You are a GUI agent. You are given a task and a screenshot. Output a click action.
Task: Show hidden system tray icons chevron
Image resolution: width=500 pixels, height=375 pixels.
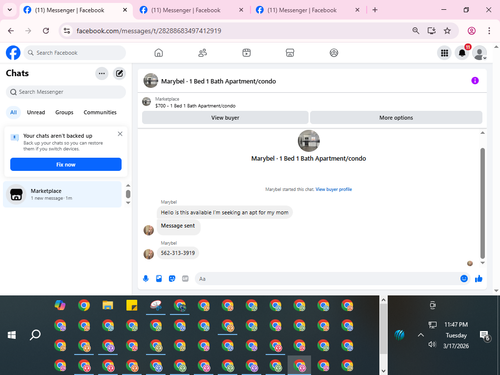tap(421, 335)
